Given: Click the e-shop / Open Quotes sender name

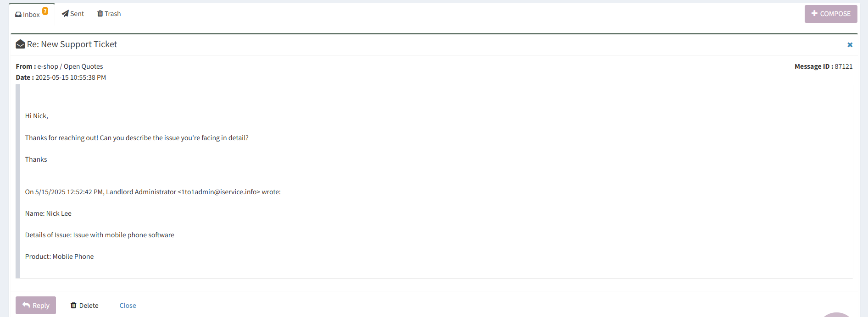Looking at the screenshot, I should tap(70, 66).
